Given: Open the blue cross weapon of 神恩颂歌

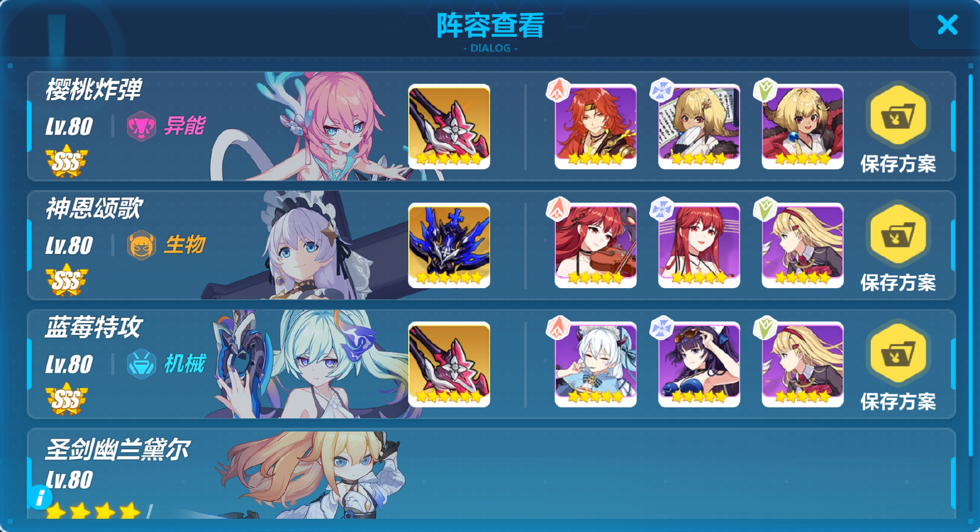Looking at the screenshot, I should click(x=449, y=245).
